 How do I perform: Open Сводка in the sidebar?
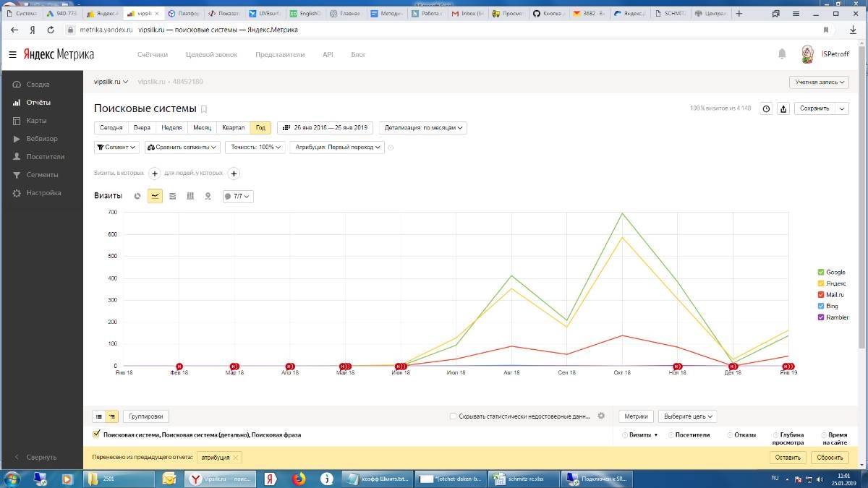coord(38,85)
